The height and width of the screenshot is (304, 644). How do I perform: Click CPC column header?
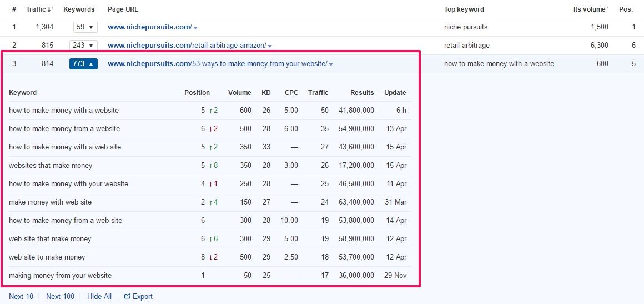(x=291, y=93)
